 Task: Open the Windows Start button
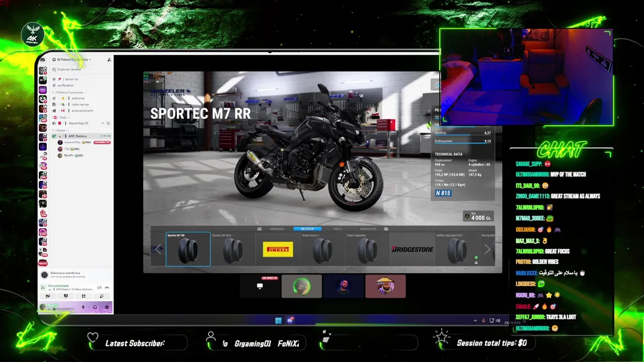point(278,320)
